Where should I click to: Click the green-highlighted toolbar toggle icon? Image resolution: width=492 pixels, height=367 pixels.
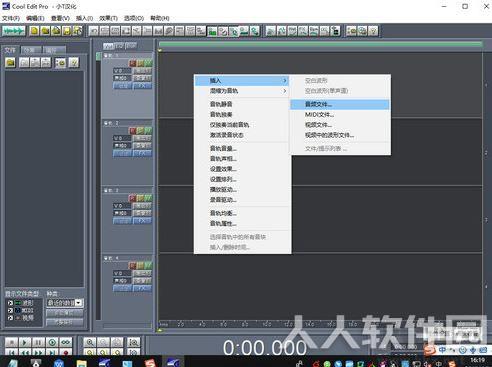coord(212,31)
